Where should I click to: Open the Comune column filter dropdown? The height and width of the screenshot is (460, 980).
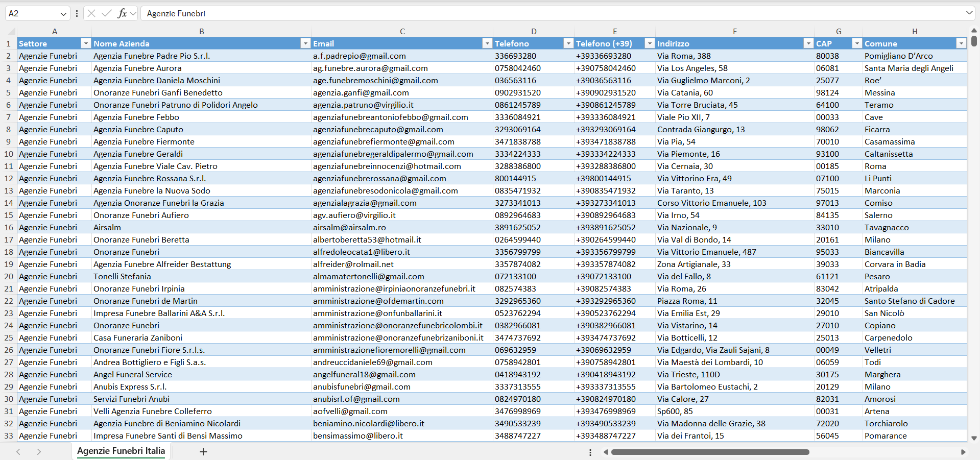pyautogui.click(x=961, y=43)
